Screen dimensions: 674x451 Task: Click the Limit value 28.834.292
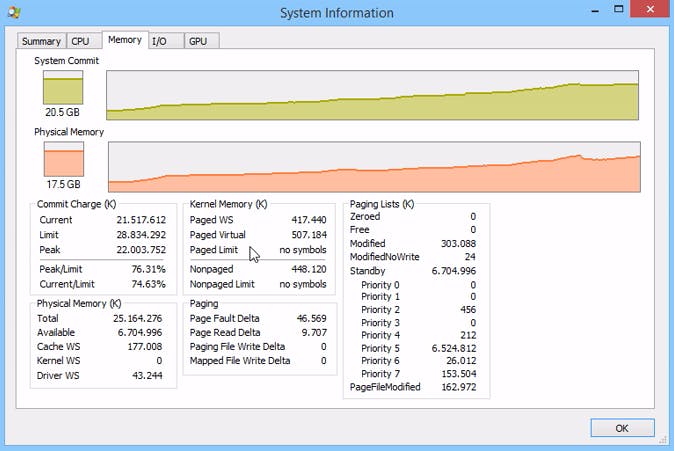click(x=141, y=235)
